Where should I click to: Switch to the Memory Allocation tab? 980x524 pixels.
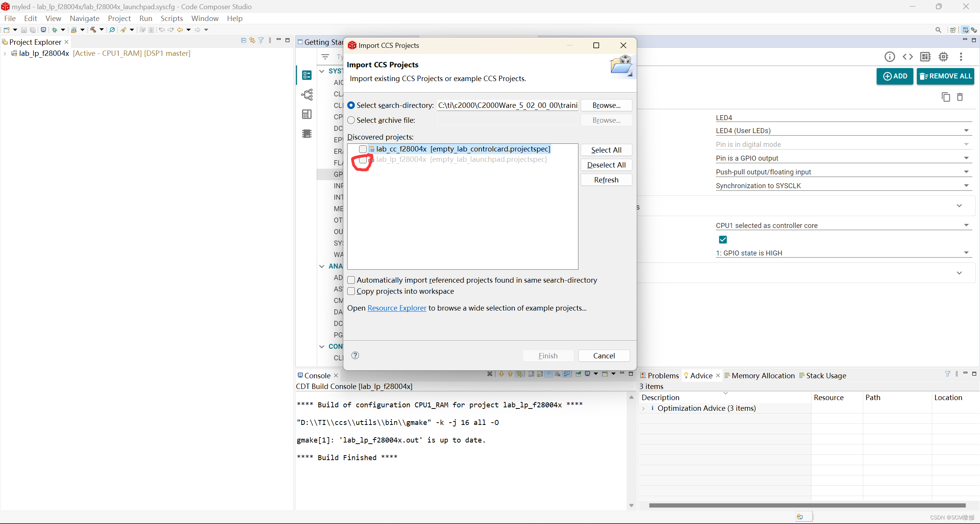pyautogui.click(x=763, y=376)
